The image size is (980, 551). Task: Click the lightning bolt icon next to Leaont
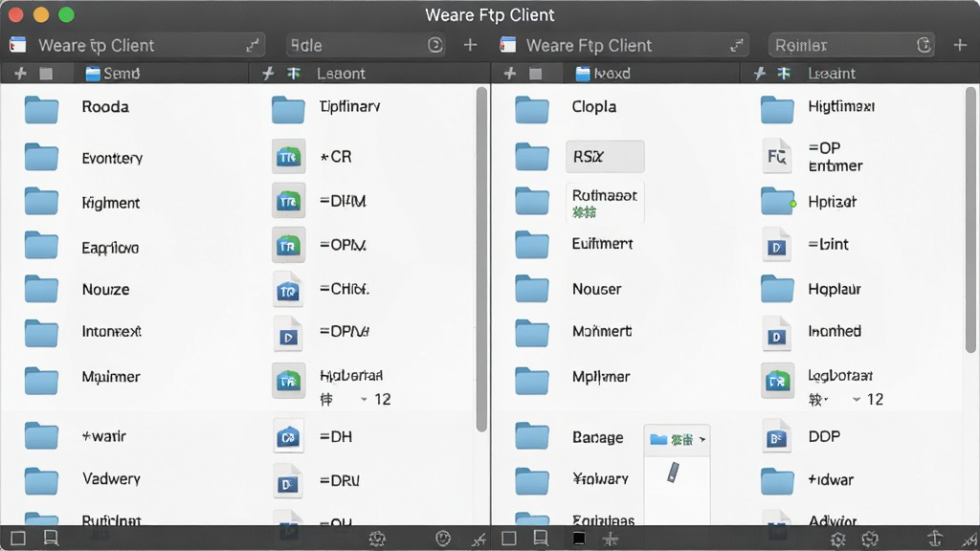[268, 74]
